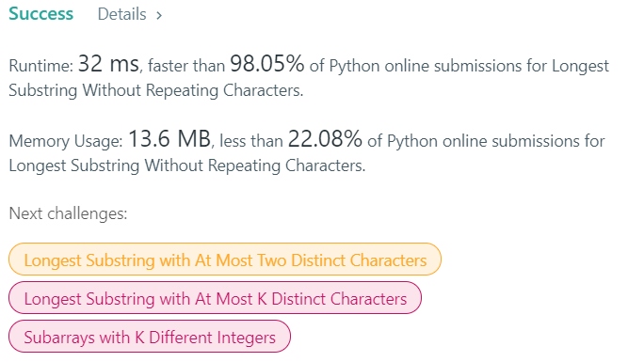Click the 98.05% runtime percentile

(267, 64)
